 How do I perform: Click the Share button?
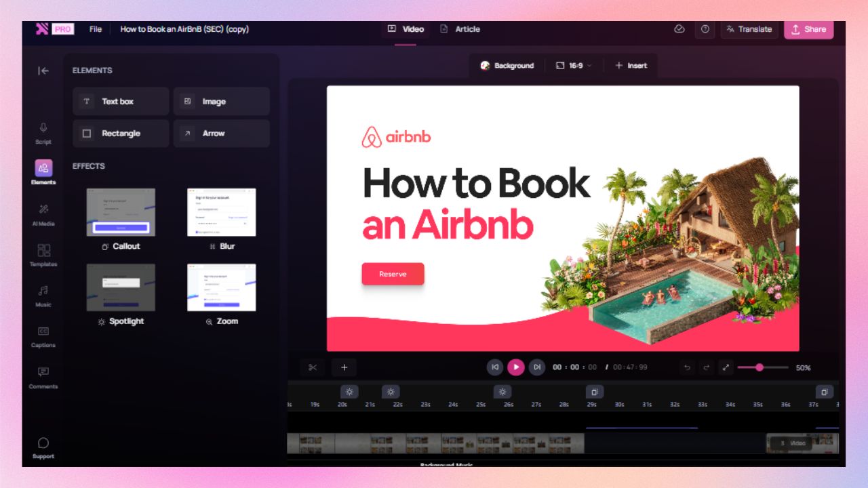click(809, 29)
